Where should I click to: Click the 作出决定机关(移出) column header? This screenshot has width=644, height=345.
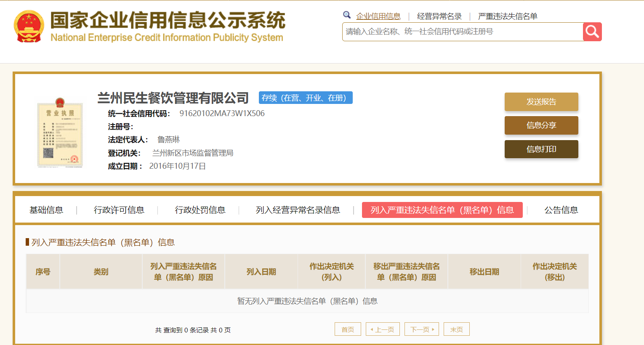[555, 272]
